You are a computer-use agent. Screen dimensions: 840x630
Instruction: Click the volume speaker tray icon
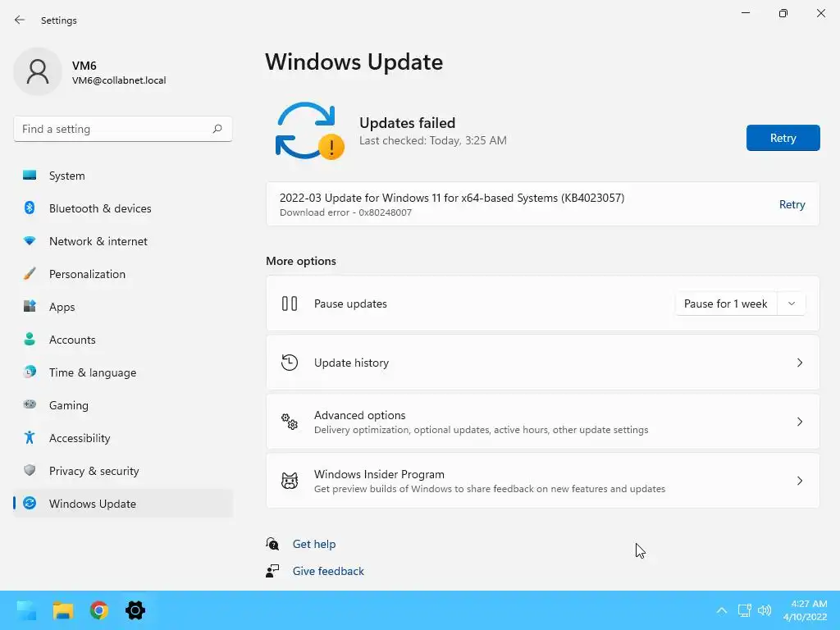pyautogui.click(x=765, y=610)
